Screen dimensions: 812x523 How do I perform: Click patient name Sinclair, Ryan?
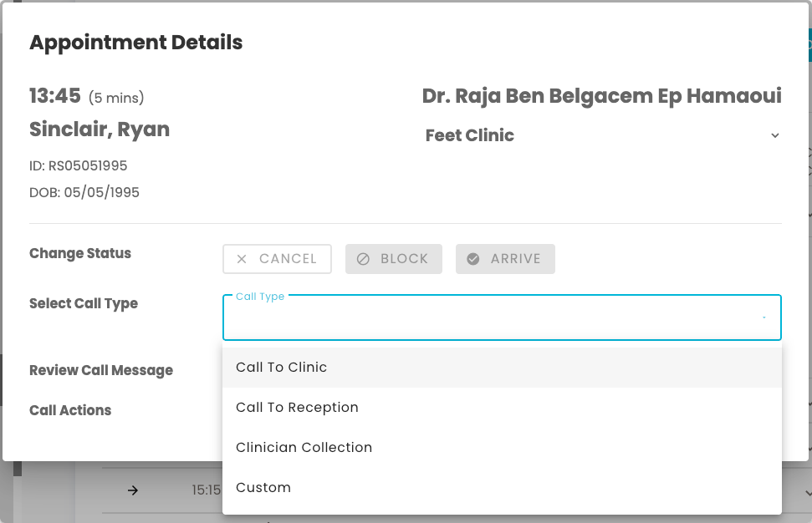pyautogui.click(x=100, y=129)
